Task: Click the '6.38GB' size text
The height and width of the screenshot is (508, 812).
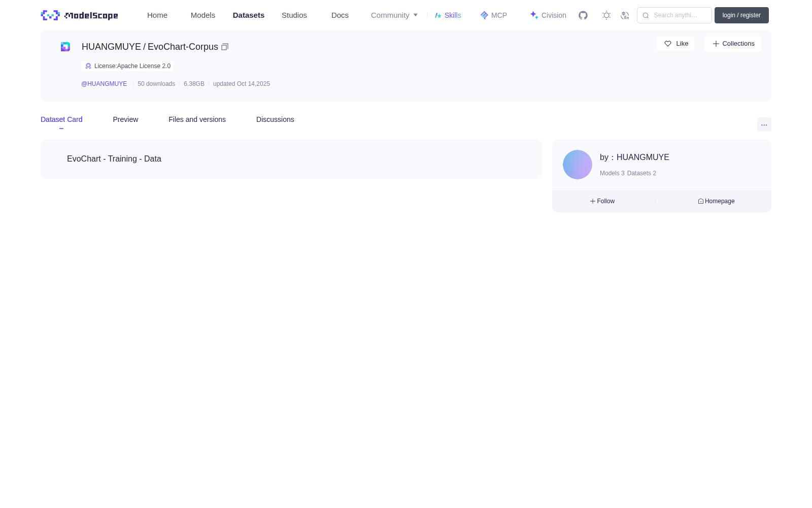Action: point(194,84)
